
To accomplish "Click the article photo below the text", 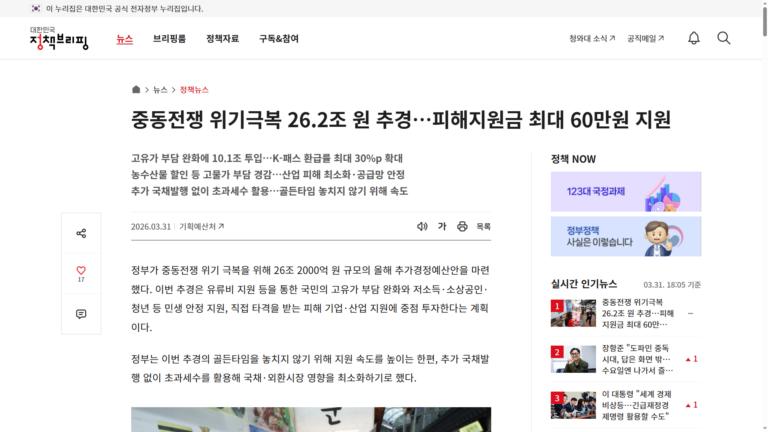I will point(311,419).
